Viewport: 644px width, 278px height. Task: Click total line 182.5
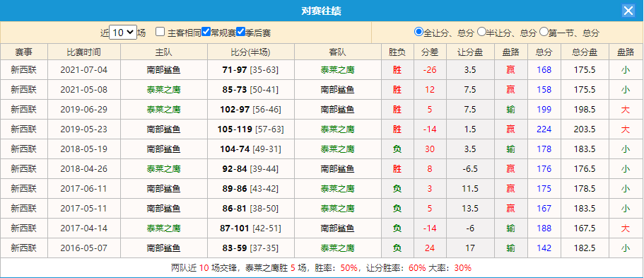(x=585, y=248)
